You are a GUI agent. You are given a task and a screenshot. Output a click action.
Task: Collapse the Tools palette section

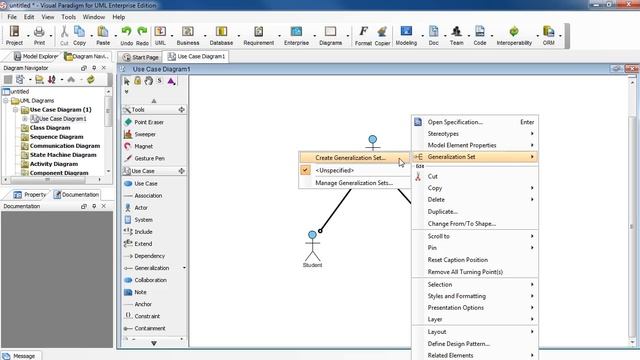pyautogui.click(x=181, y=109)
